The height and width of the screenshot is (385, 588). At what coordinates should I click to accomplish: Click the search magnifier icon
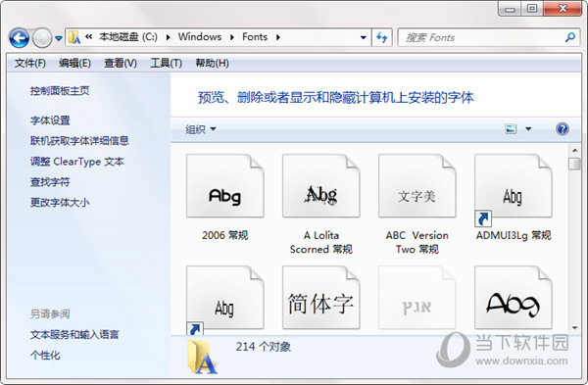point(570,37)
